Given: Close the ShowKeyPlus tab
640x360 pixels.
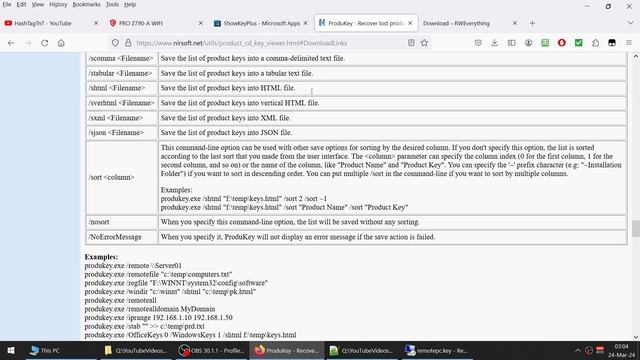Looking at the screenshot, I should [x=305, y=23].
